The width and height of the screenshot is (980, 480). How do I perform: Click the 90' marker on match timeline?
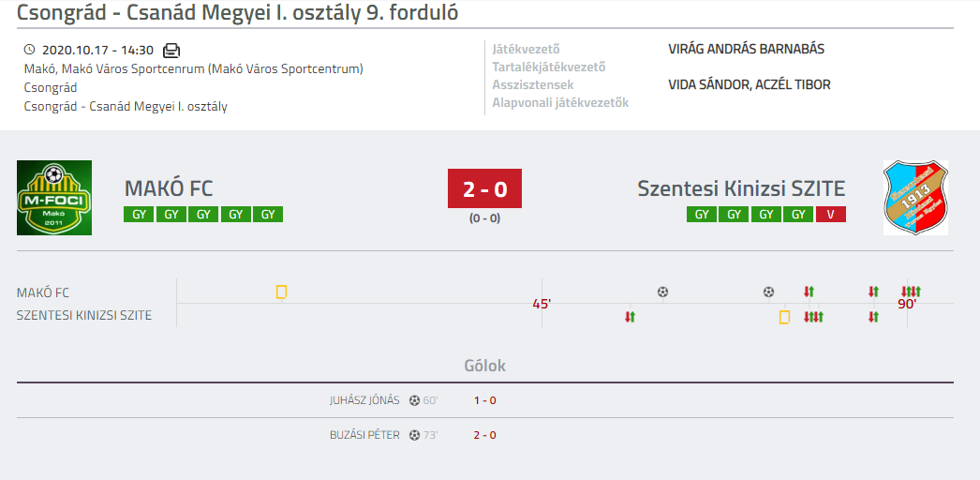pos(907,305)
